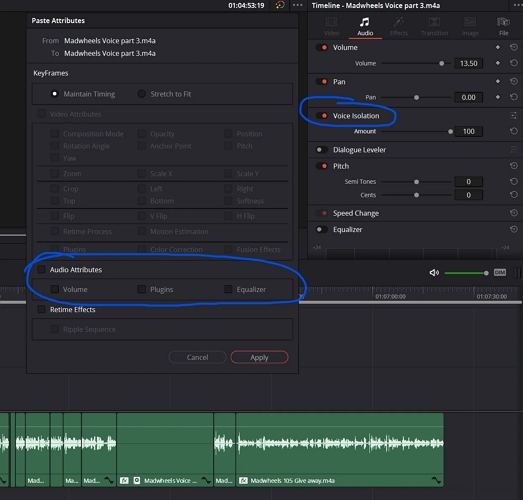Reset the Equalizer section
The width and height of the screenshot is (523, 500).
[x=514, y=229]
